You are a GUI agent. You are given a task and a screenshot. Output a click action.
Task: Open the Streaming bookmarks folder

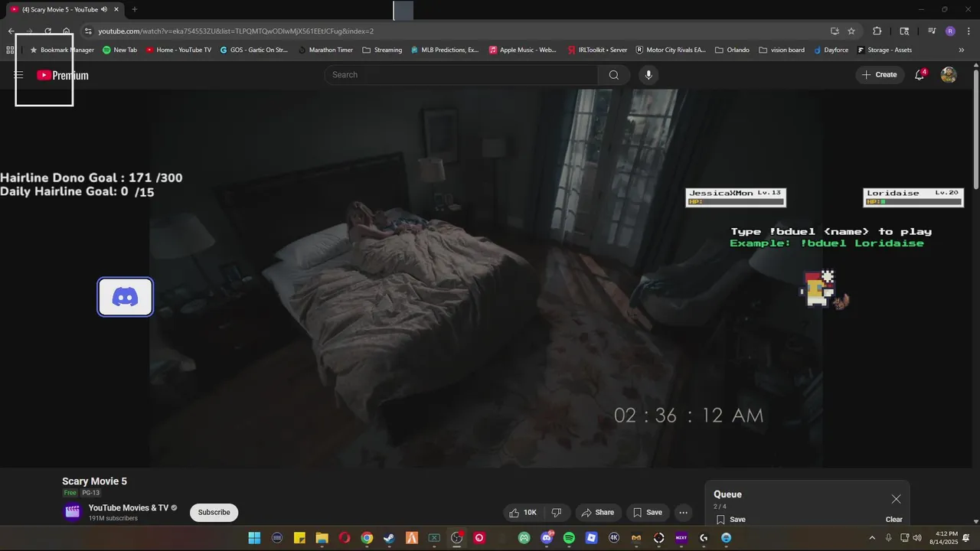pyautogui.click(x=382, y=50)
